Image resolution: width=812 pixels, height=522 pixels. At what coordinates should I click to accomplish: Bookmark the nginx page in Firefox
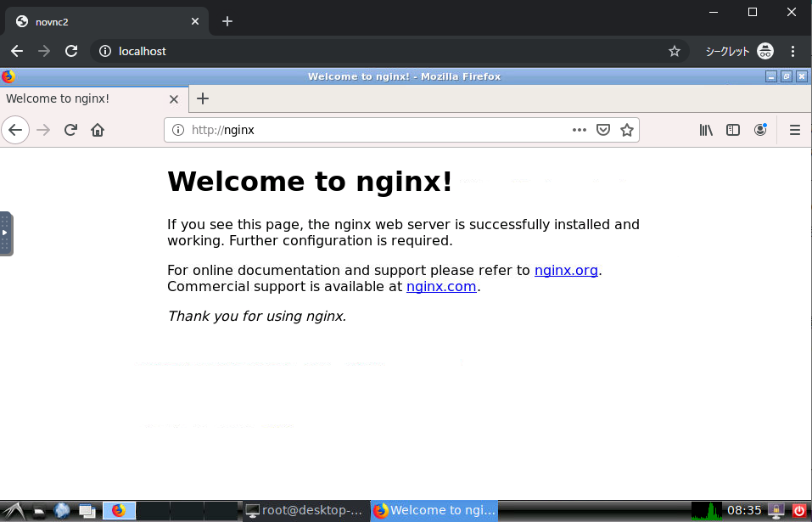coord(627,130)
